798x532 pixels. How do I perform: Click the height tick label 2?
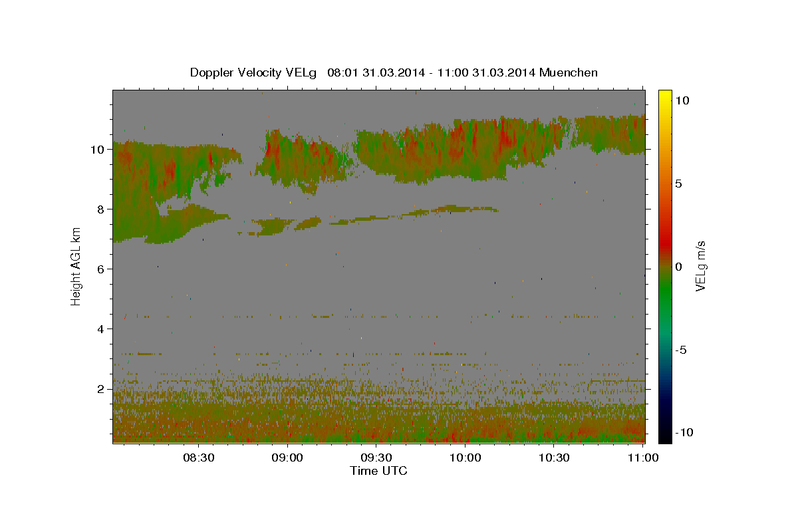coord(102,388)
